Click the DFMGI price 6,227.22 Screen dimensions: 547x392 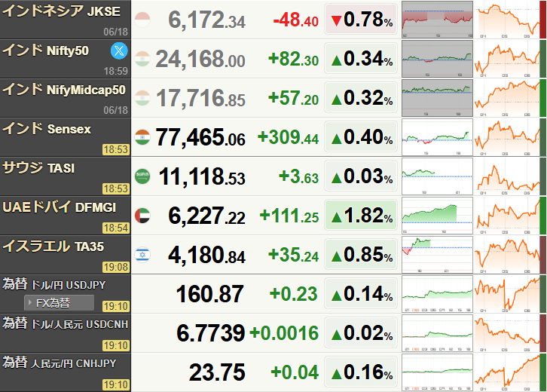click(x=207, y=216)
